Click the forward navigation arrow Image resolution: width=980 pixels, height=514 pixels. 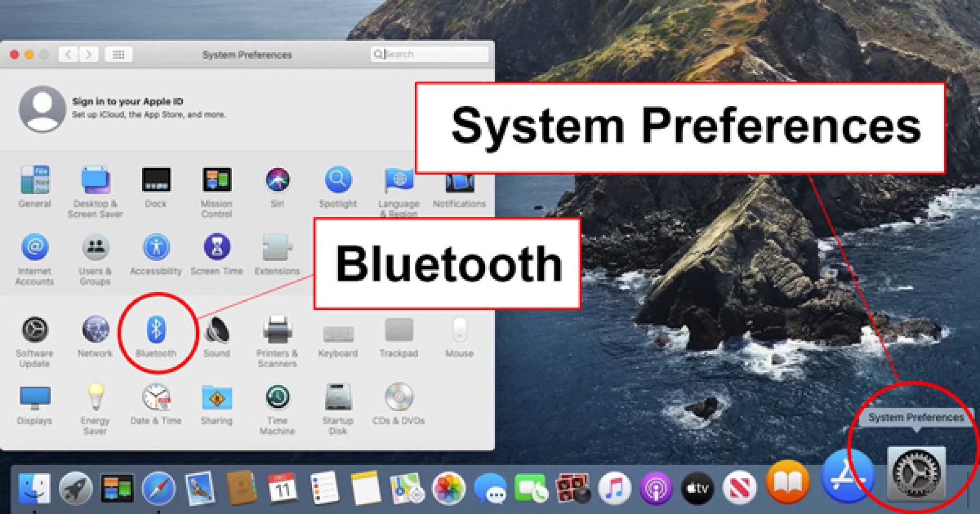point(89,55)
